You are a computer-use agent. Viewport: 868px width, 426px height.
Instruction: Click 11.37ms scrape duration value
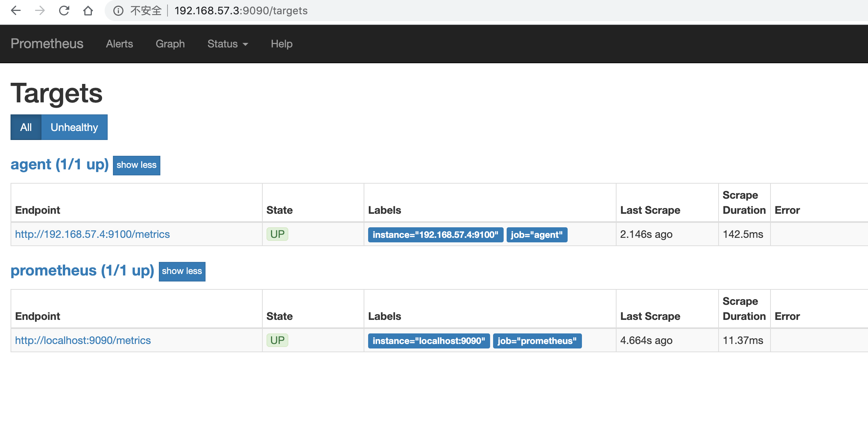pos(743,340)
